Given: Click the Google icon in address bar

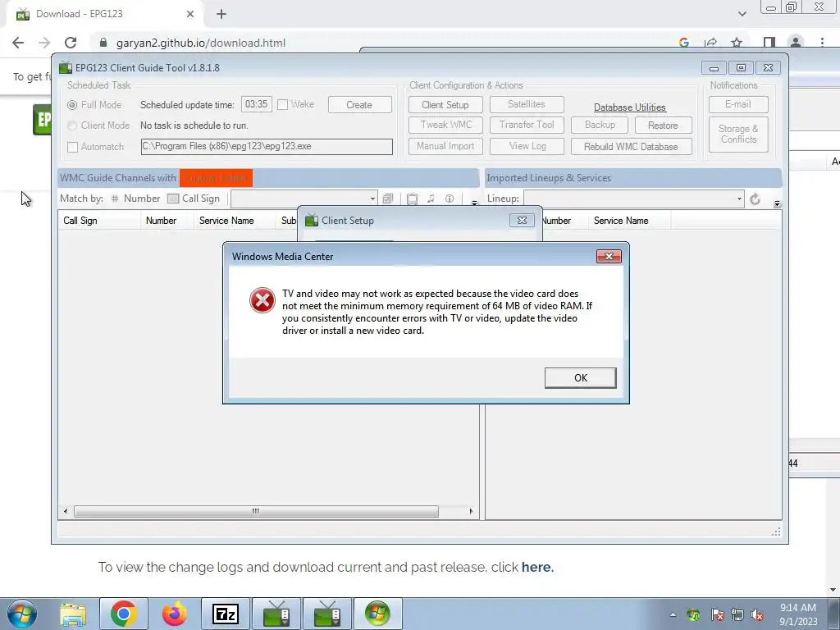Looking at the screenshot, I should point(684,43).
